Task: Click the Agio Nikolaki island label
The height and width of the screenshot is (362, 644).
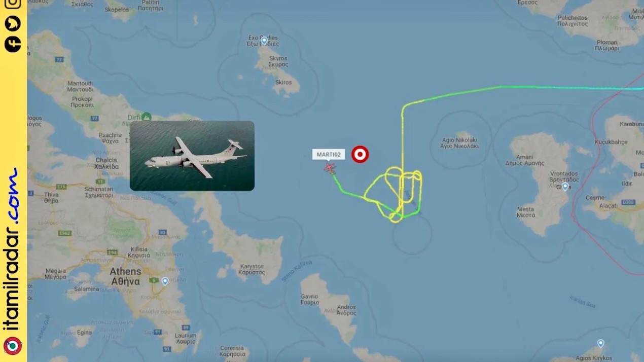Action: 459,142
